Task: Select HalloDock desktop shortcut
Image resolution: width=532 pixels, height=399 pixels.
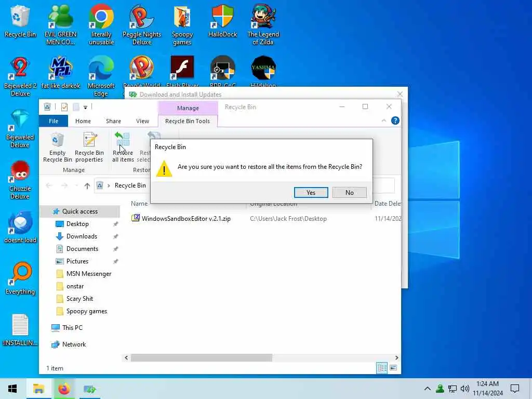Action: pyautogui.click(x=222, y=21)
